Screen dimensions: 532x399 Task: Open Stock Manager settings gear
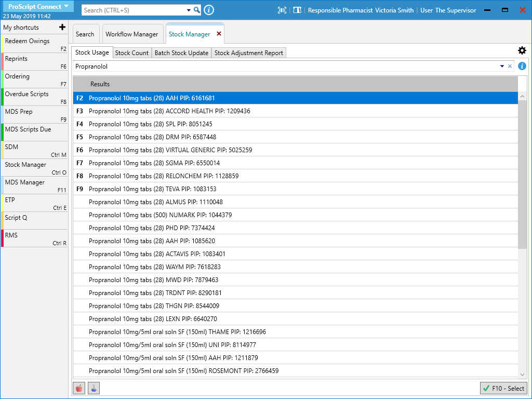522,50
